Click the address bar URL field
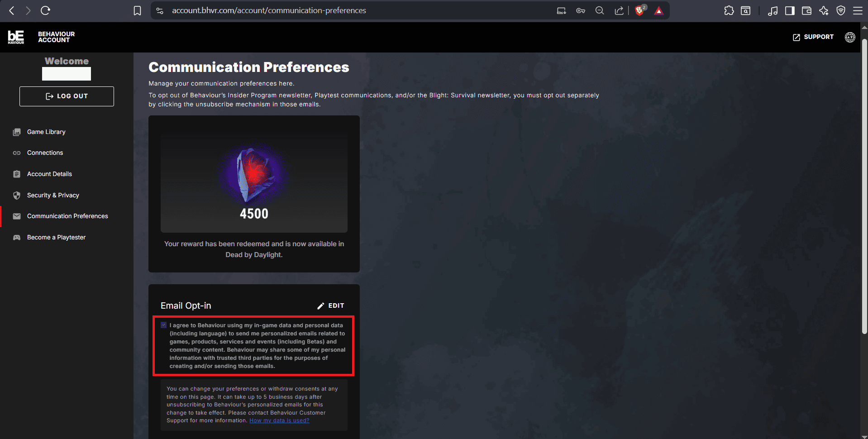 (269, 10)
